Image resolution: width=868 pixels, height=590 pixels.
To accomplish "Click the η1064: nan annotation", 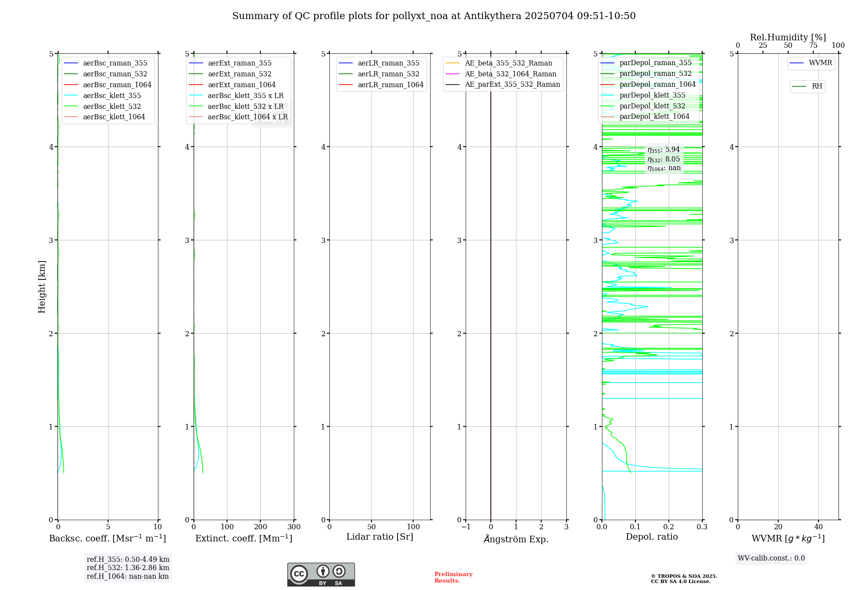I will [x=664, y=168].
